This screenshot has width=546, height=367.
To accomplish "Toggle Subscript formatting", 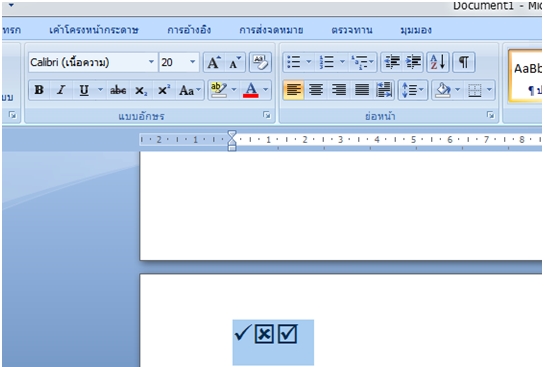I will pyautogui.click(x=141, y=90).
